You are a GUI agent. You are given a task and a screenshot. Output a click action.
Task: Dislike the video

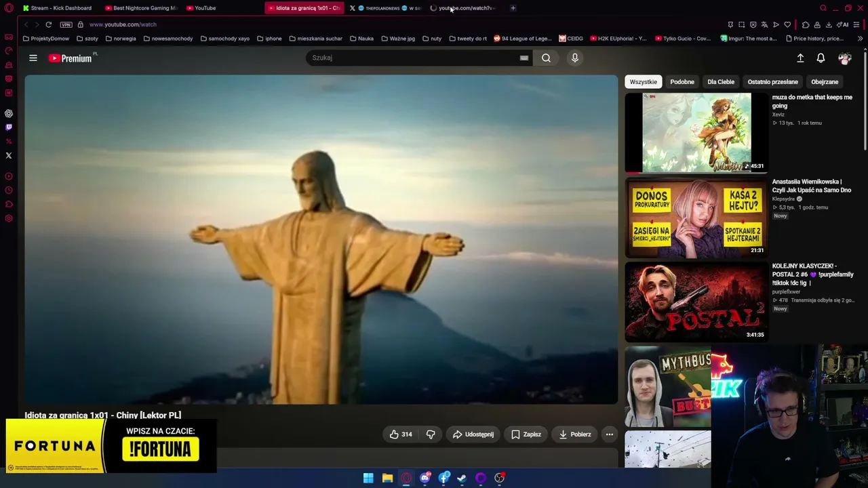431,434
